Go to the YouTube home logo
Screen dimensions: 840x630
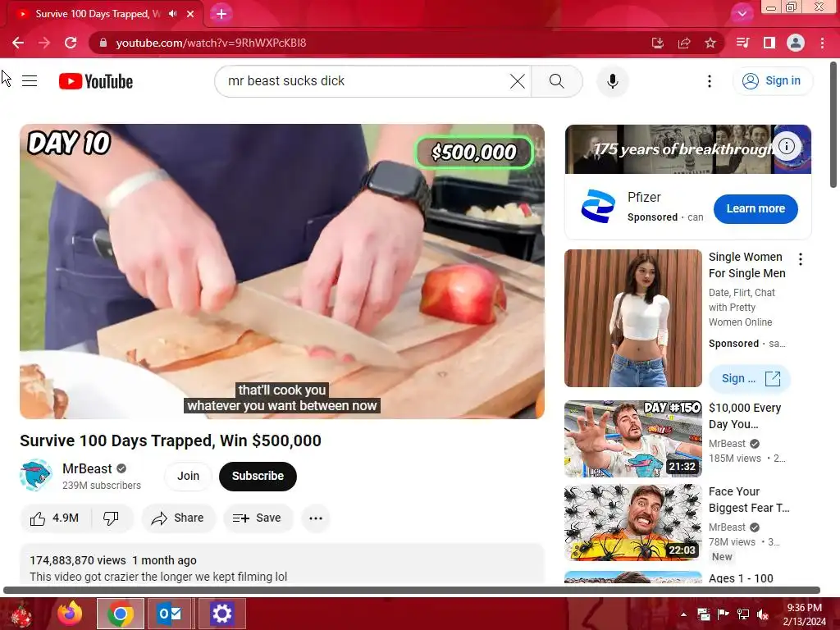96,81
